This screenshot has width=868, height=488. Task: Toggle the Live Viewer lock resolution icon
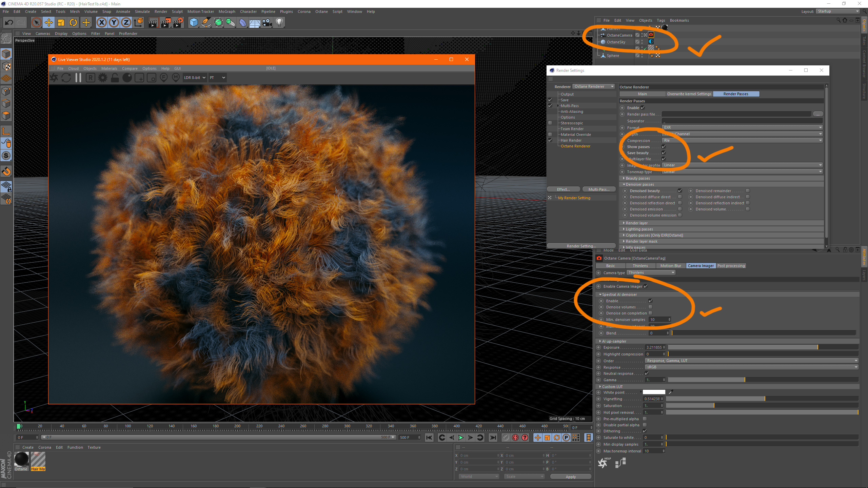coord(115,78)
